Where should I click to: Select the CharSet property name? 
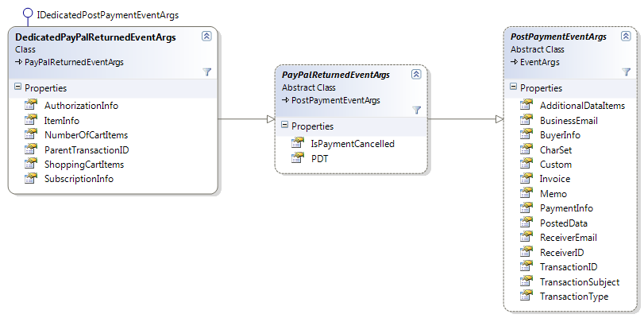point(556,150)
